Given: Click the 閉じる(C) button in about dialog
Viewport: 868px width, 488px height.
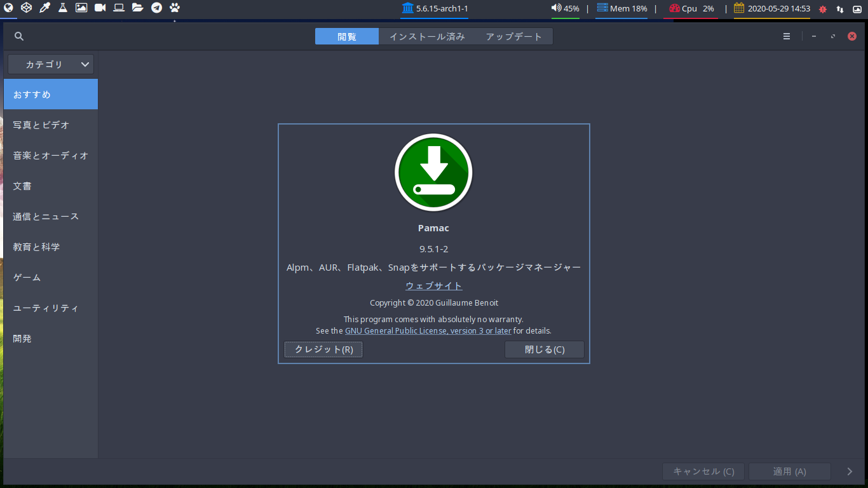Looking at the screenshot, I should coord(545,349).
